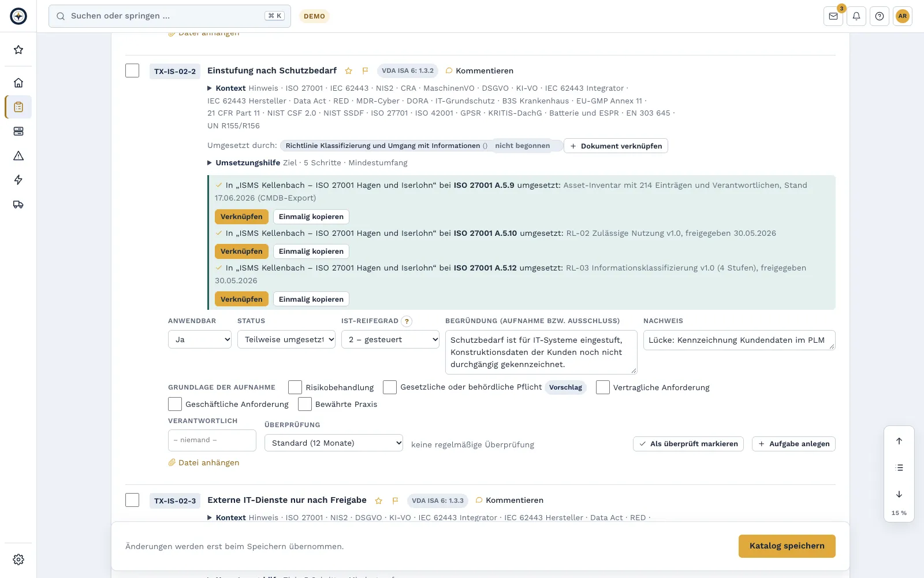The image size is (924, 578).
Task: Open the settings gear in the sidebar
Action: click(18, 560)
